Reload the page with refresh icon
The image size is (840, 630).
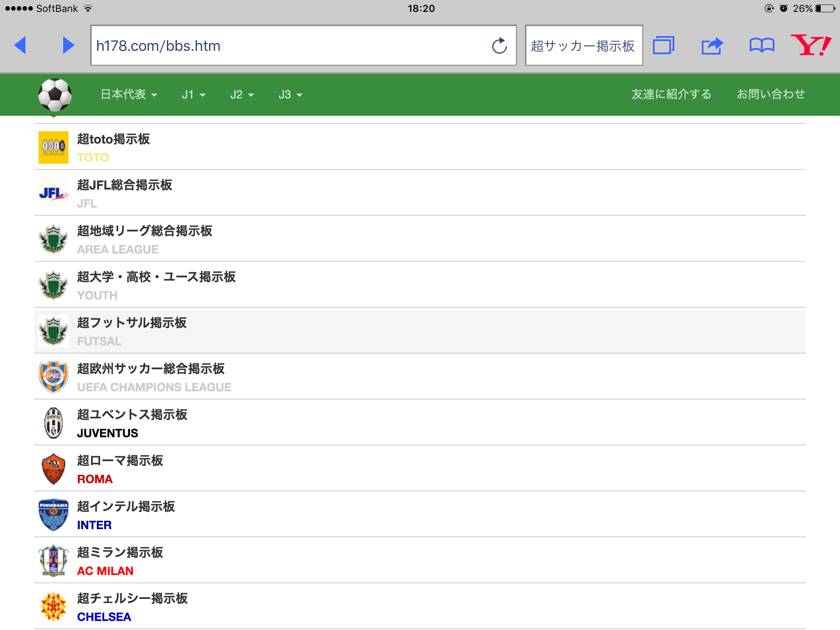(x=499, y=46)
